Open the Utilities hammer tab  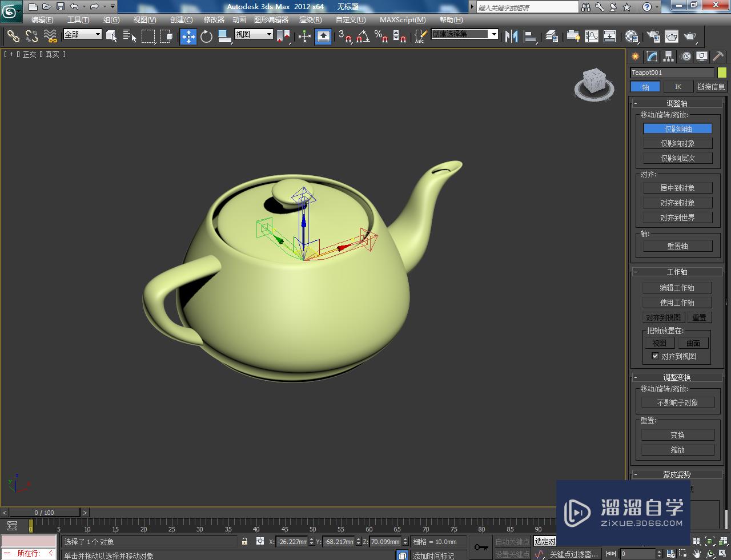[718, 56]
